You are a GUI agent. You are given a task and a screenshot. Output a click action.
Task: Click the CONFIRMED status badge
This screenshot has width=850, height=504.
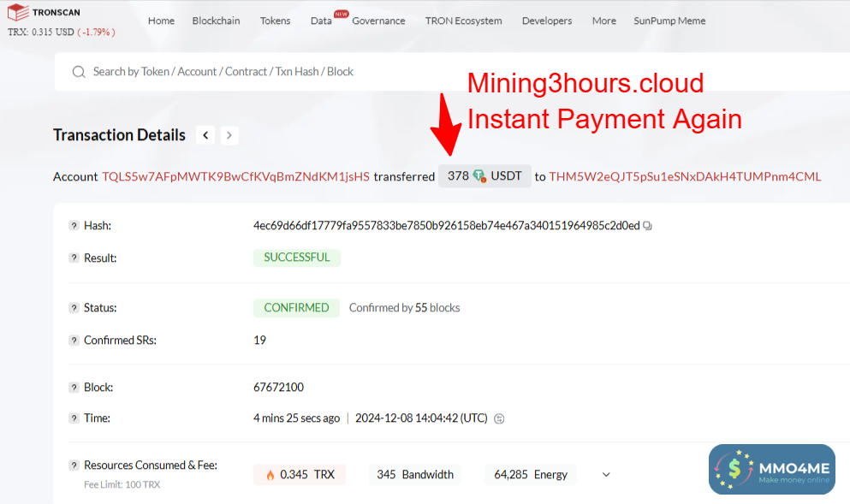[x=296, y=308]
